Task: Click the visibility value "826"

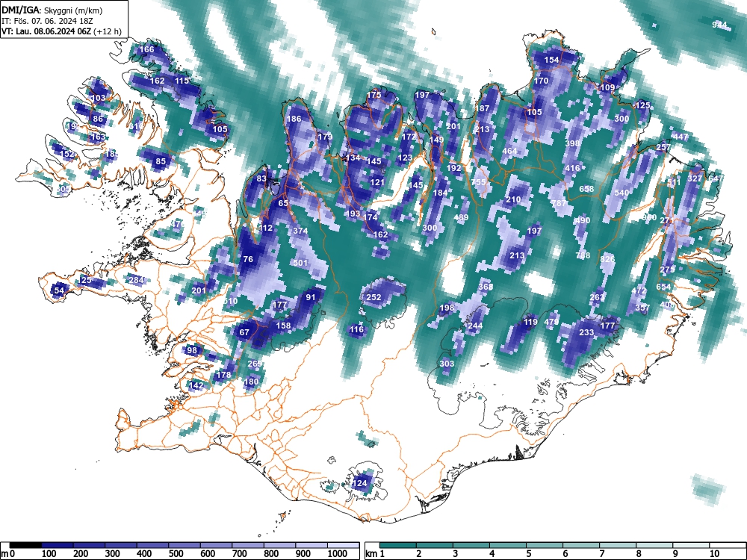Action: click(x=607, y=259)
